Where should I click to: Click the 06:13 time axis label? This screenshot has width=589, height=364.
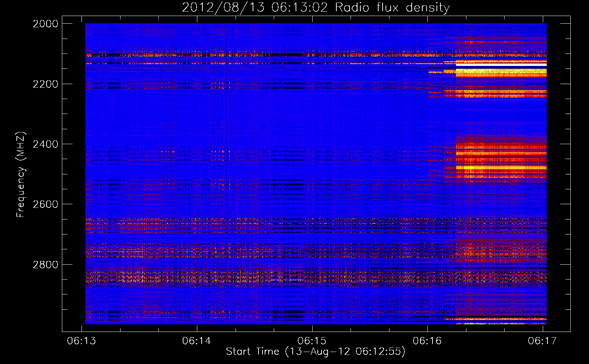[x=82, y=341]
